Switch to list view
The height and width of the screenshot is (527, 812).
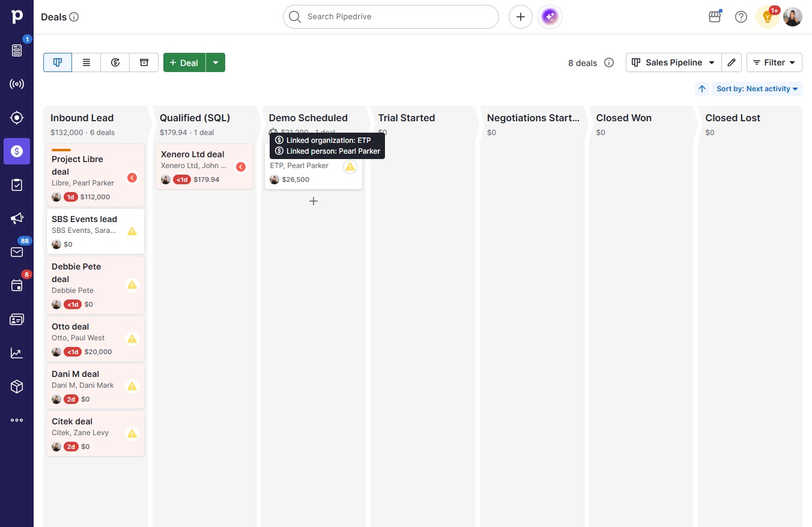pos(86,62)
